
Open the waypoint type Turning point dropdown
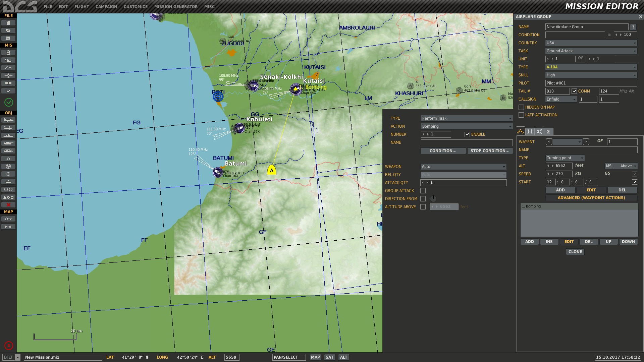click(x=565, y=158)
